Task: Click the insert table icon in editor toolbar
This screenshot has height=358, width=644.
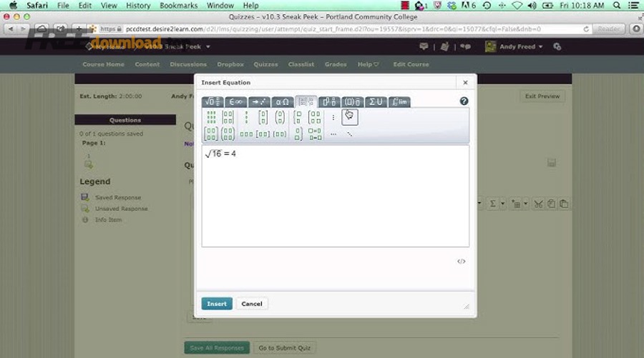Action: click(x=516, y=204)
